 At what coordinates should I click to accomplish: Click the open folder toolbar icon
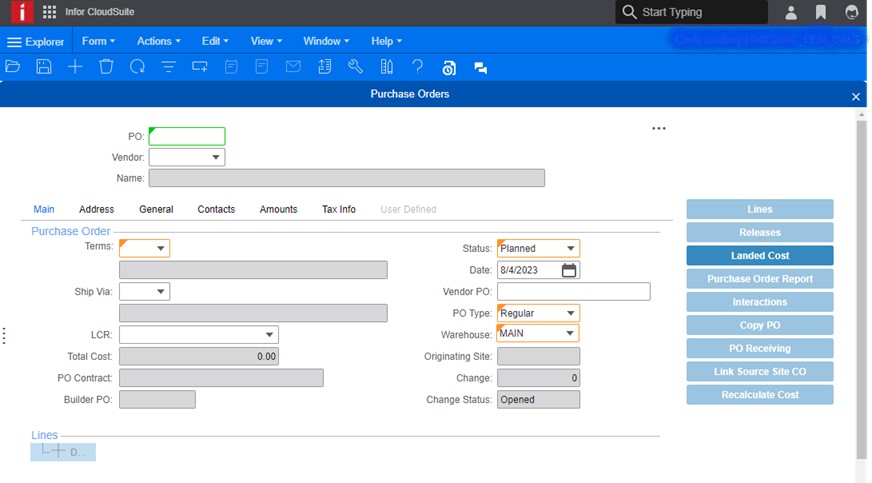[x=12, y=67]
